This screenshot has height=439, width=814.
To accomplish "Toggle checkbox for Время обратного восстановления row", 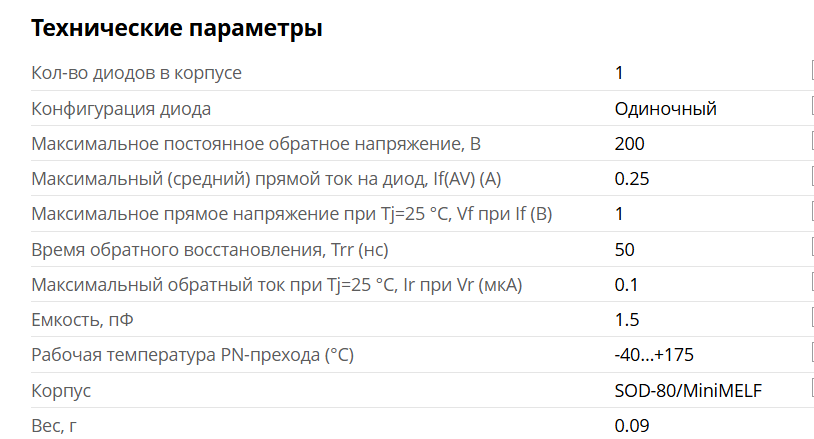I will tap(811, 248).
